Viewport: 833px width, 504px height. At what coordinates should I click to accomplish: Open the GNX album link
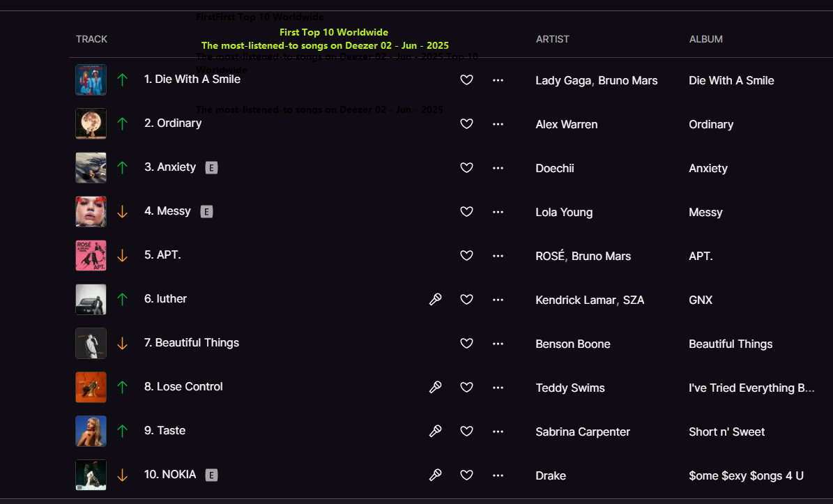pos(700,300)
